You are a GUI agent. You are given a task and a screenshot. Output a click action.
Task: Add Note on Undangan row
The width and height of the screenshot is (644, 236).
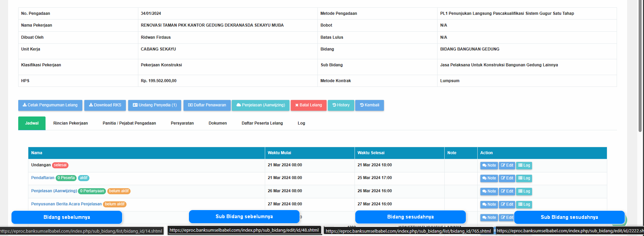click(x=489, y=165)
